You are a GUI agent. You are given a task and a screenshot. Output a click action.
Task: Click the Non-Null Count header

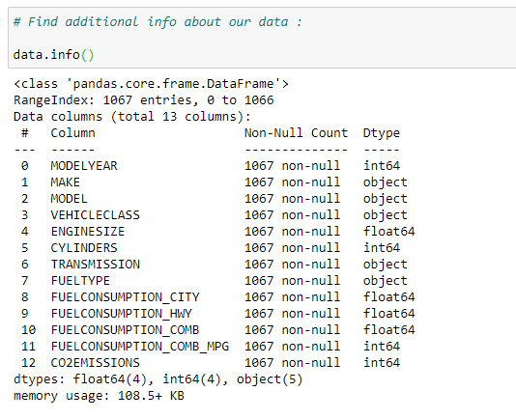coord(296,133)
